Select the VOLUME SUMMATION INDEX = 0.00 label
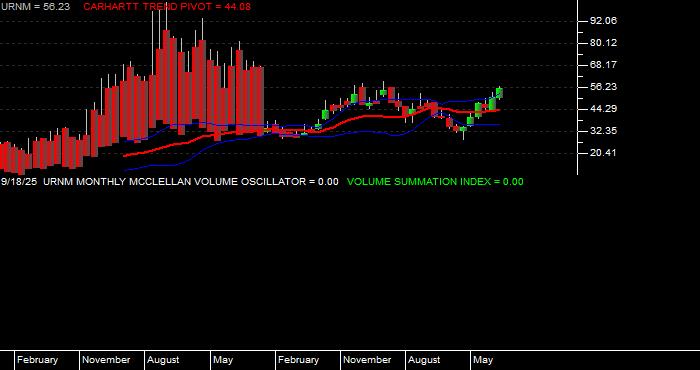700x370 pixels. coord(435,182)
